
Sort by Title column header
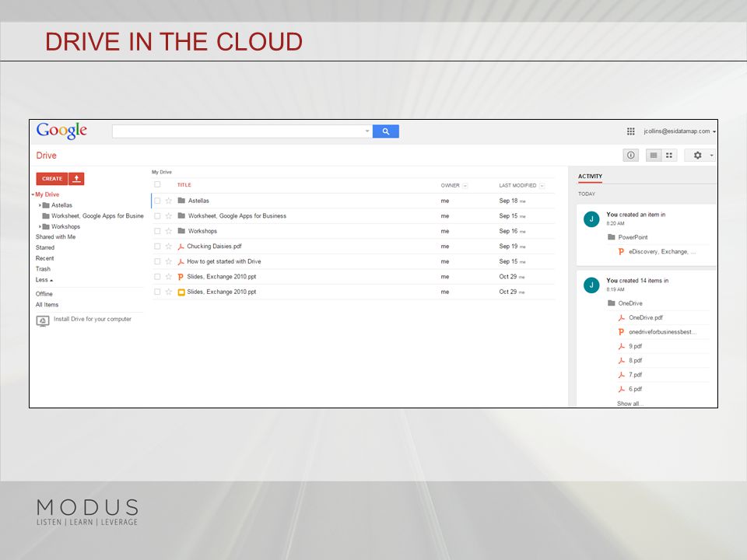pos(184,185)
